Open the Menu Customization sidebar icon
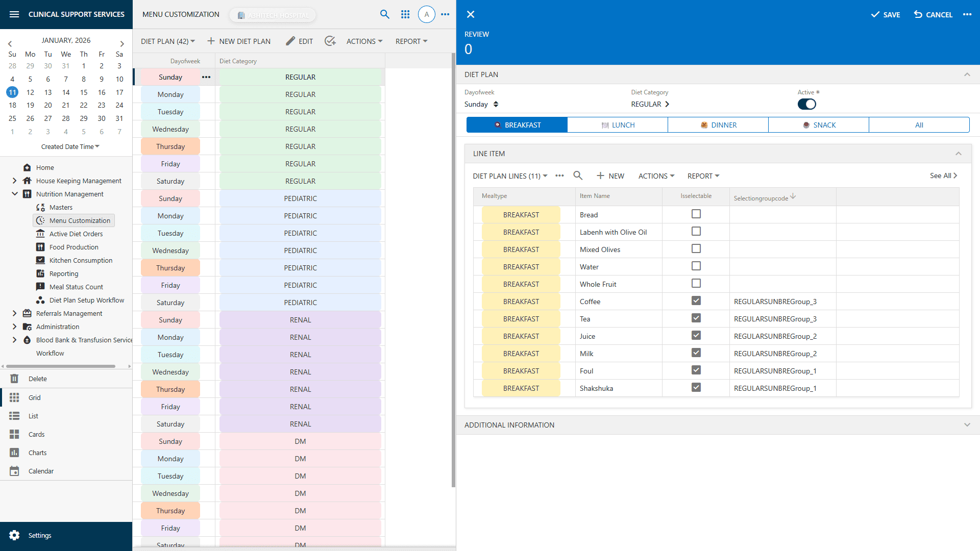This screenshot has width=980, height=551. coord(41,220)
